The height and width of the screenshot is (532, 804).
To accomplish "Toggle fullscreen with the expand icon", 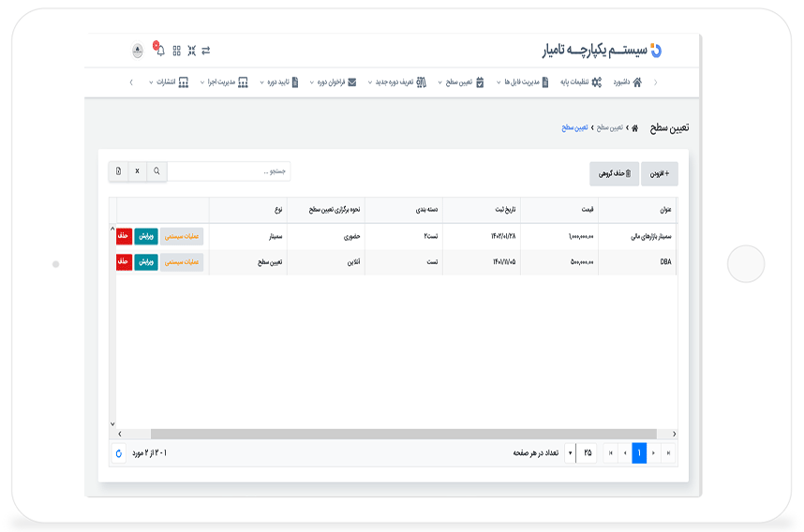I will point(191,51).
